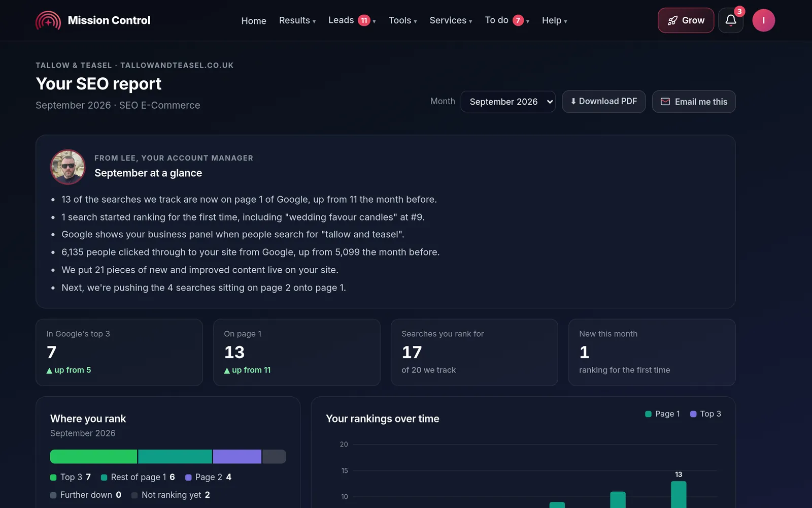Click the bullet about 21 pieces of content

[200, 270]
